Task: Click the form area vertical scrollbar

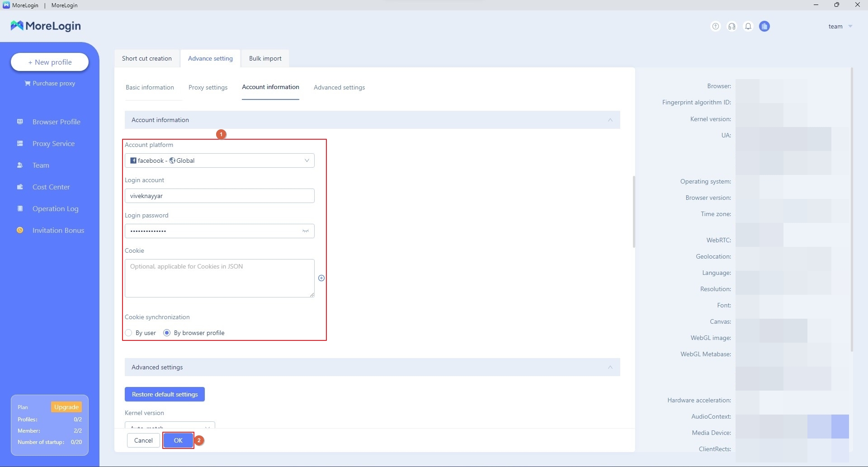Action: (634, 212)
